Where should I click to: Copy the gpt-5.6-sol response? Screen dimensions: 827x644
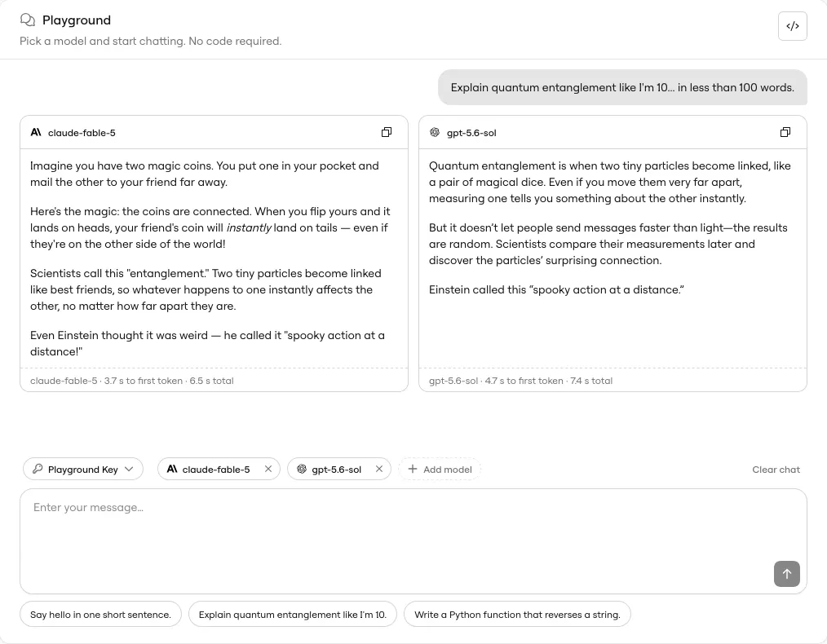[x=785, y=132]
